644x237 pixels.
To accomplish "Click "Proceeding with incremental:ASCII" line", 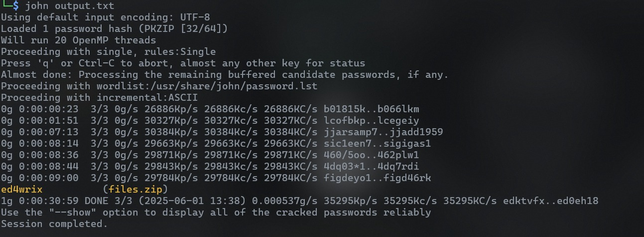I will (x=99, y=98).
